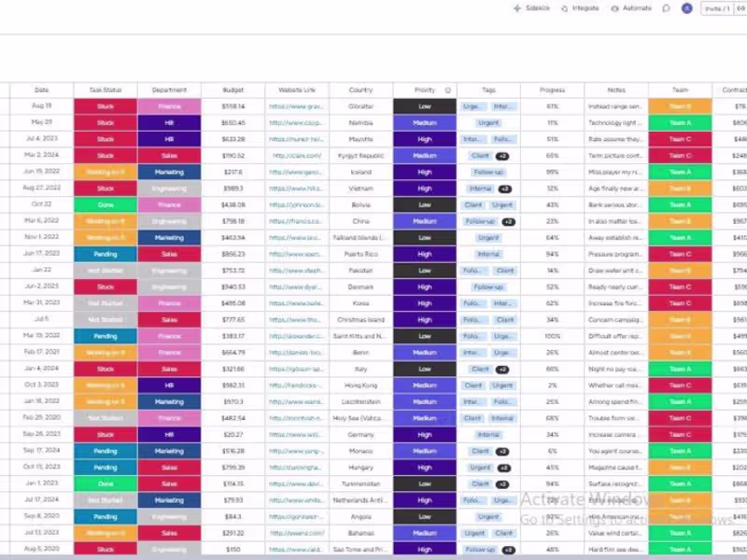Viewport: 747px width, 560px height.
Task: Click the Urgent tag in Angola row
Action: click(488, 517)
